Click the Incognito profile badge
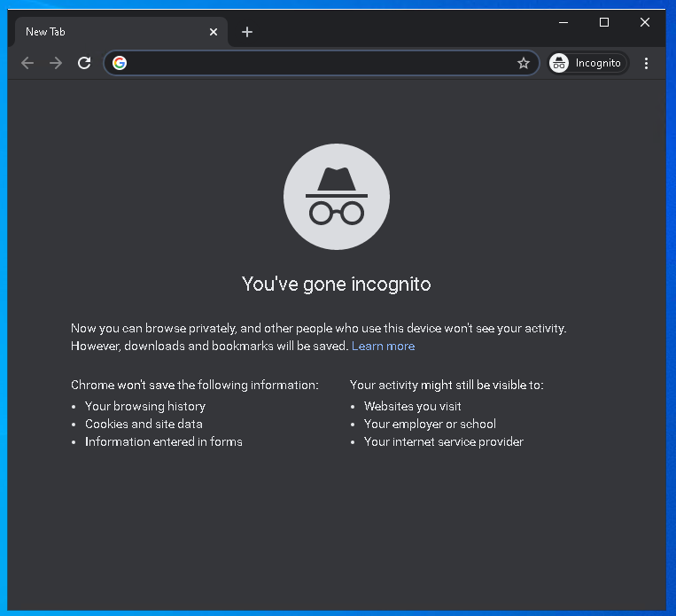The width and height of the screenshot is (676, 616). pos(587,63)
